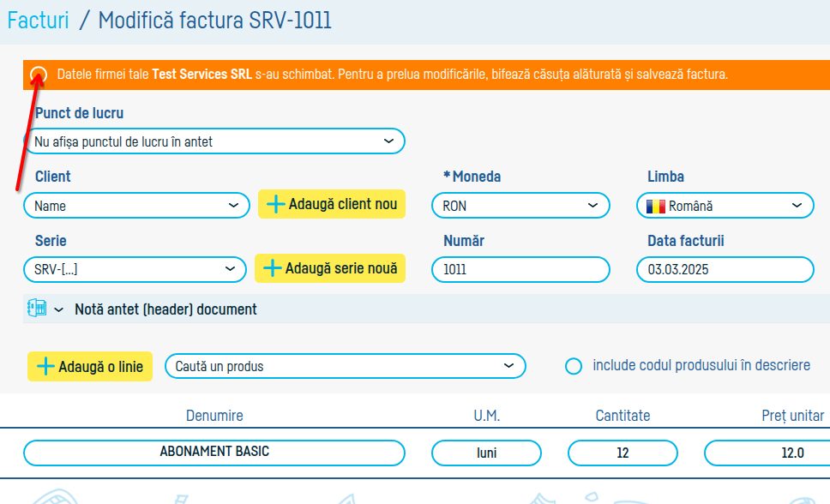Click the plus icon on Adaugă client nou

coord(275,204)
